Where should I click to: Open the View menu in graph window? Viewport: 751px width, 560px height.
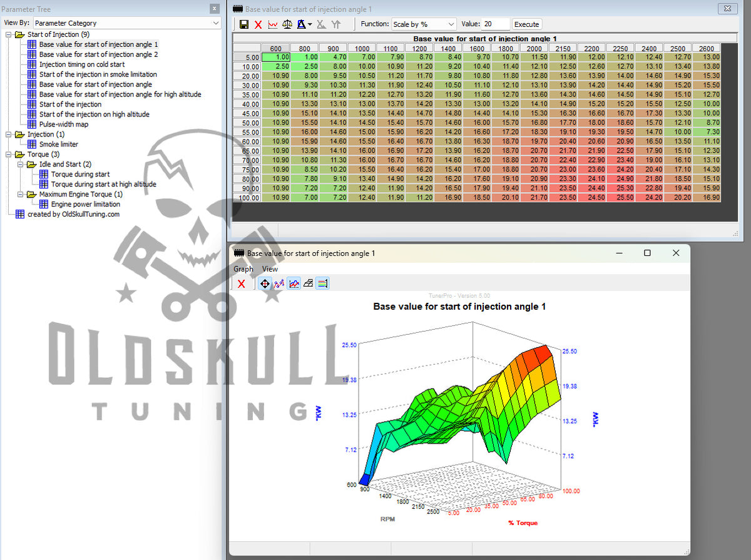[270, 269]
